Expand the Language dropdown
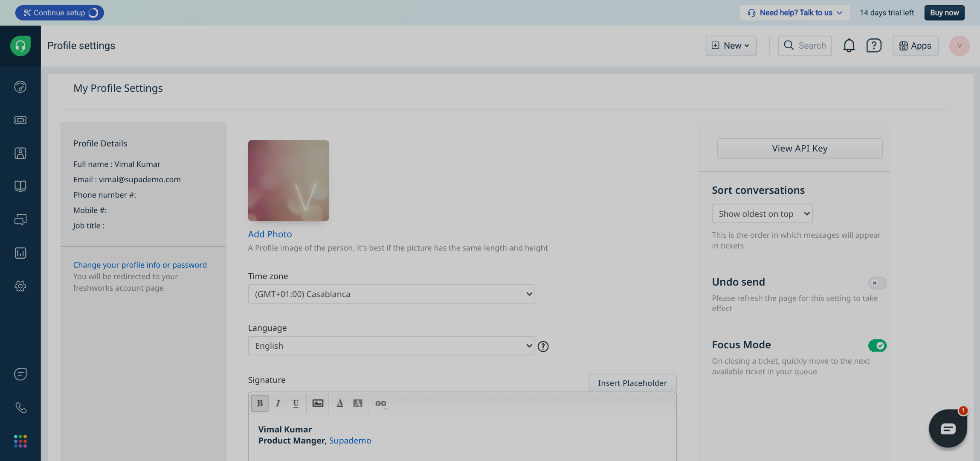Screen dimensions: 980x461 coord(391,346)
